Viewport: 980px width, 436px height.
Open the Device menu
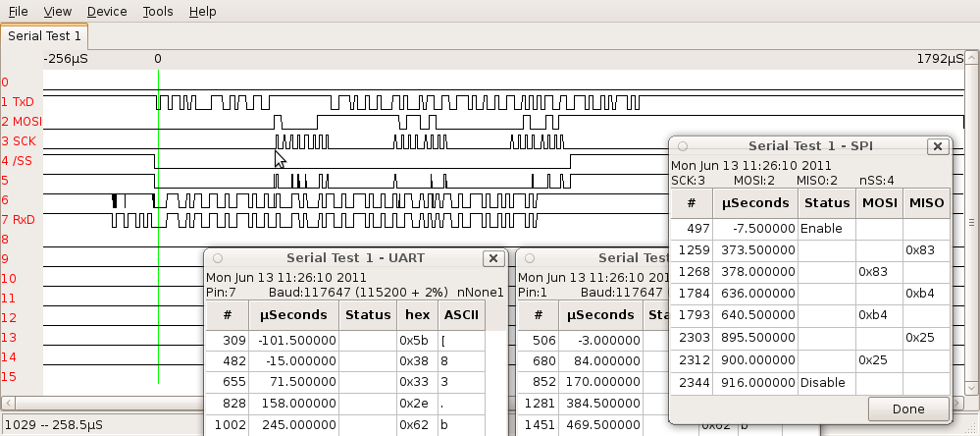[107, 11]
